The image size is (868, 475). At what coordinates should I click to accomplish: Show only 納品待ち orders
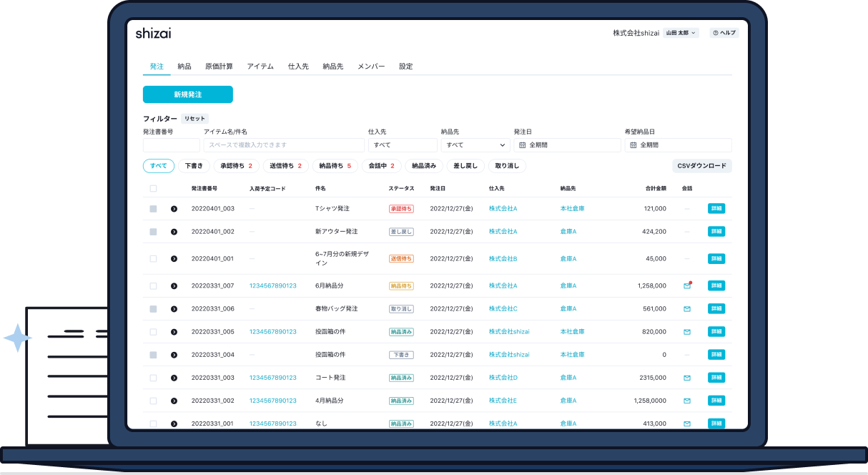(x=335, y=166)
